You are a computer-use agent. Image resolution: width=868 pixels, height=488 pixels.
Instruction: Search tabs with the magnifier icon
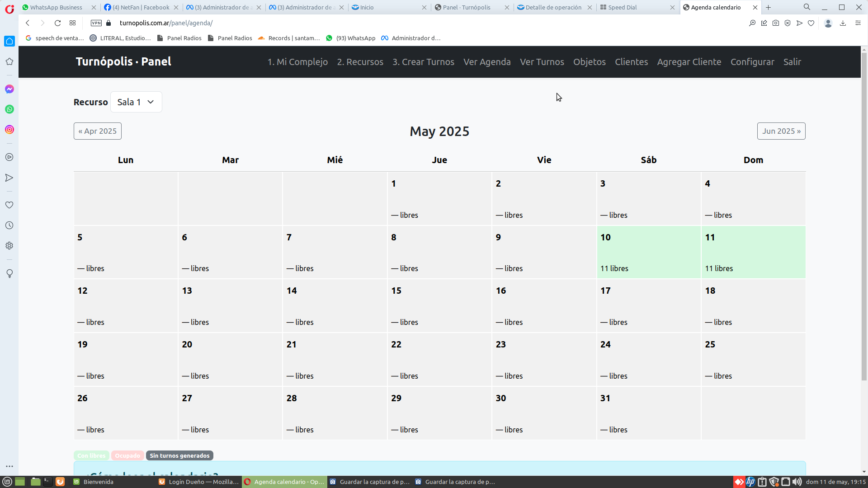coord(807,7)
